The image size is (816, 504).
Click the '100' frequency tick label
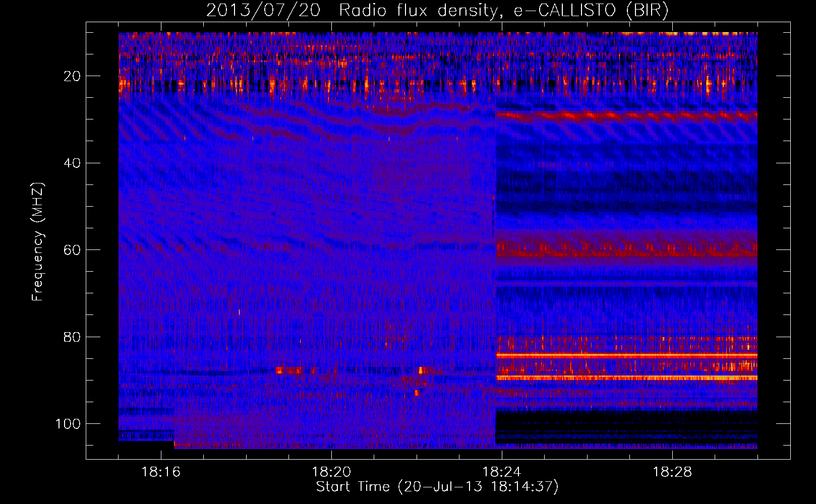coord(68,423)
